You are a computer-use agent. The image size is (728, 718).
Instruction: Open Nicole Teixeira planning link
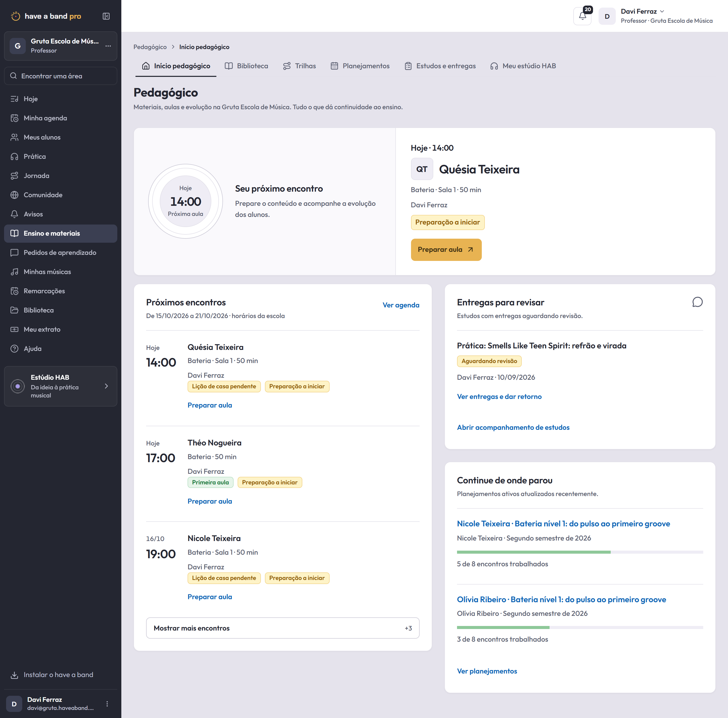[x=563, y=524]
